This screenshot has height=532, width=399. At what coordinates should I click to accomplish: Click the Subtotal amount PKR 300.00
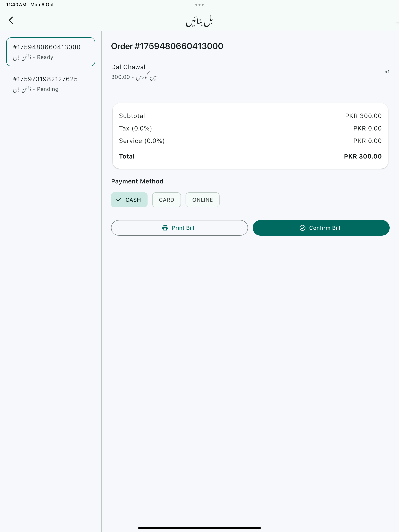(x=363, y=116)
